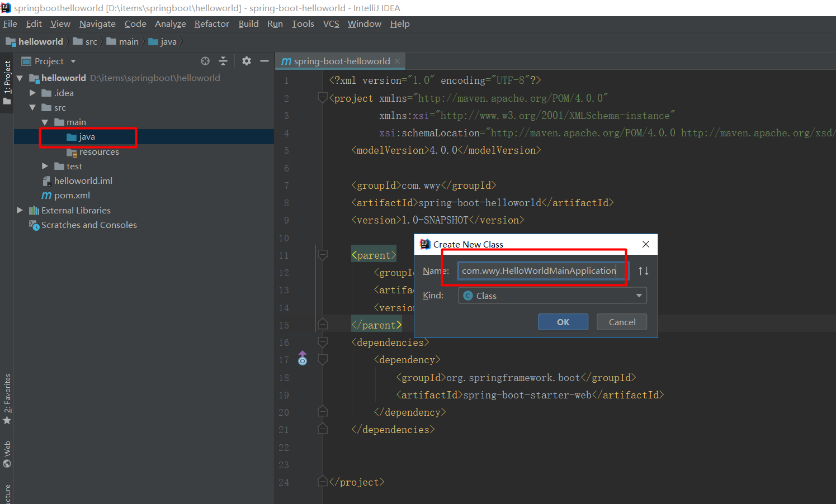Click the helloworld.iml file icon
Image resolution: width=836 pixels, height=504 pixels.
pyautogui.click(x=46, y=181)
